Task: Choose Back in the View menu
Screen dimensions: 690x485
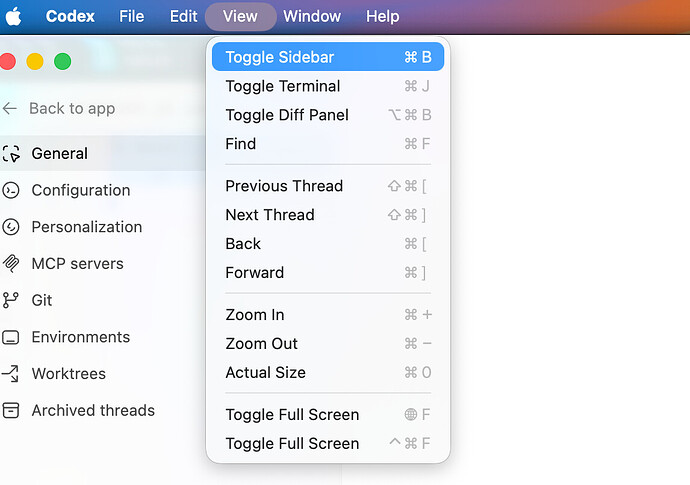Action: [328, 244]
